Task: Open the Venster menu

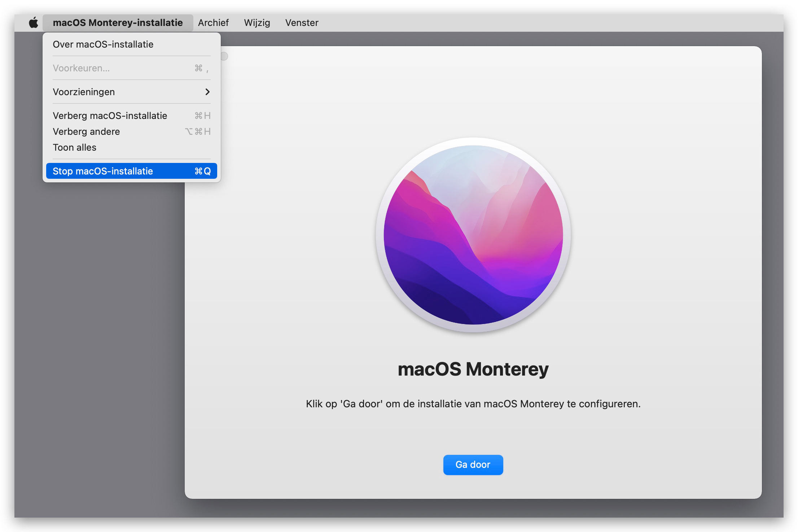Action: [x=302, y=23]
